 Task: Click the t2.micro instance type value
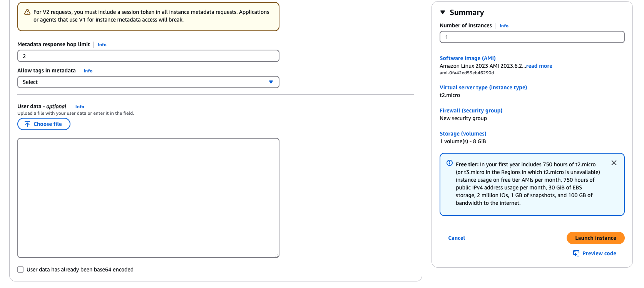pos(450,95)
